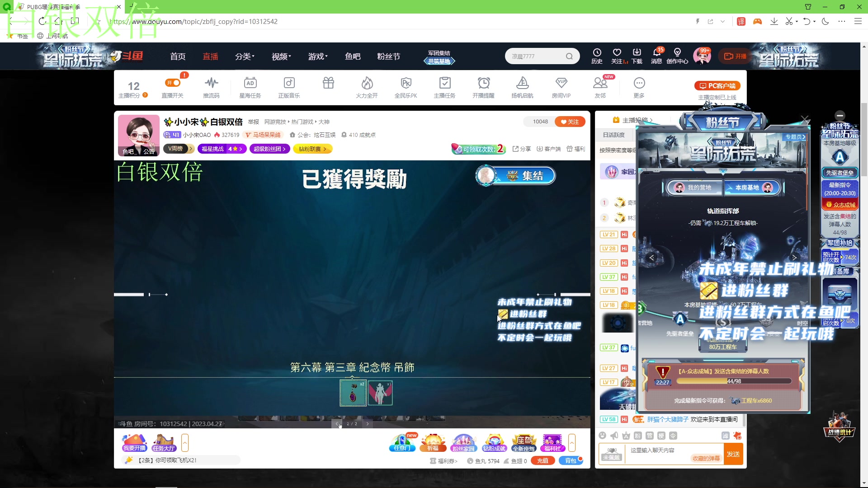Switch to the 鱼吧 tab
Image resolution: width=868 pixels, height=488 pixels.
pyautogui.click(x=353, y=56)
